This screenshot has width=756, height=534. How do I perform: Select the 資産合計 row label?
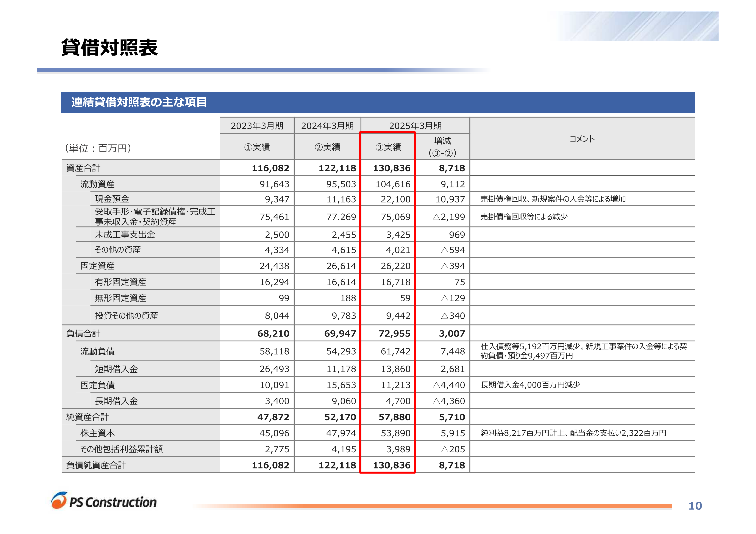point(83,168)
